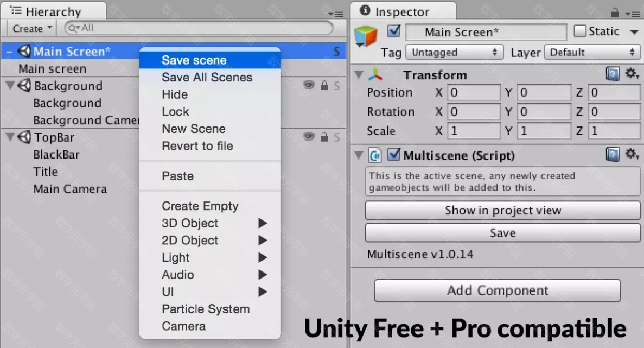Choose New Scene in the context menu

click(x=211, y=129)
